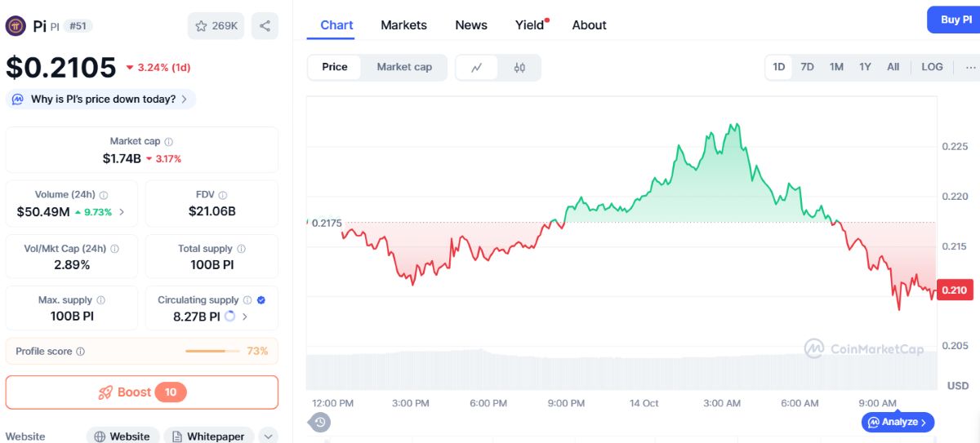Toggle chart to Market cap view
This screenshot has height=443, width=980.
click(404, 67)
